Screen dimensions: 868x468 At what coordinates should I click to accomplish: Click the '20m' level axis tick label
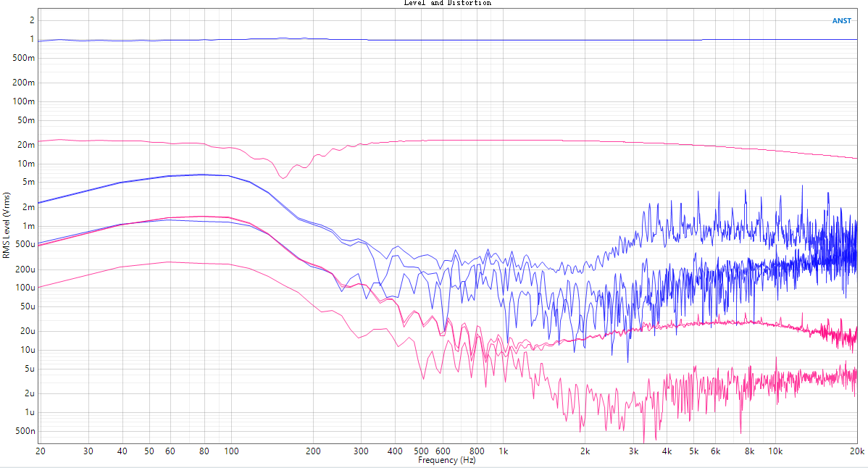pyautogui.click(x=26, y=145)
